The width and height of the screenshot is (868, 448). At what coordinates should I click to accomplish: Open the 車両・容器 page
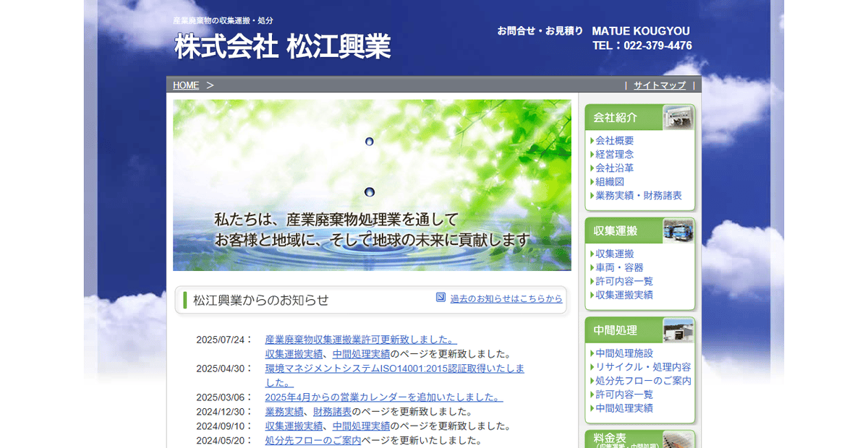tap(616, 267)
